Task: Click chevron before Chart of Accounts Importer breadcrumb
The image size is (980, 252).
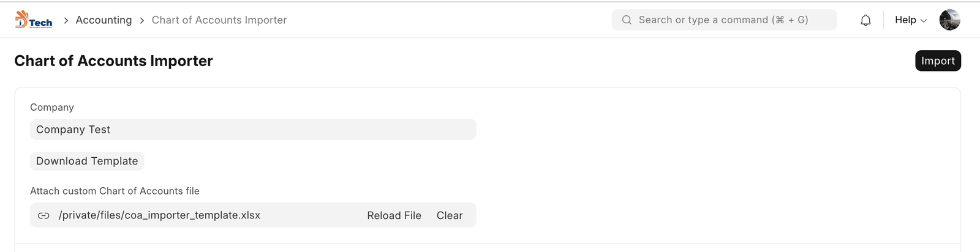Action: pyautogui.click(x=142, y=20)
